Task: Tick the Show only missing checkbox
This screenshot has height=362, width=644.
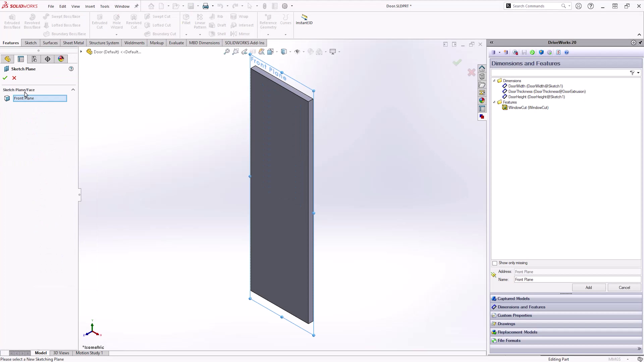Action: click(495, 263)
